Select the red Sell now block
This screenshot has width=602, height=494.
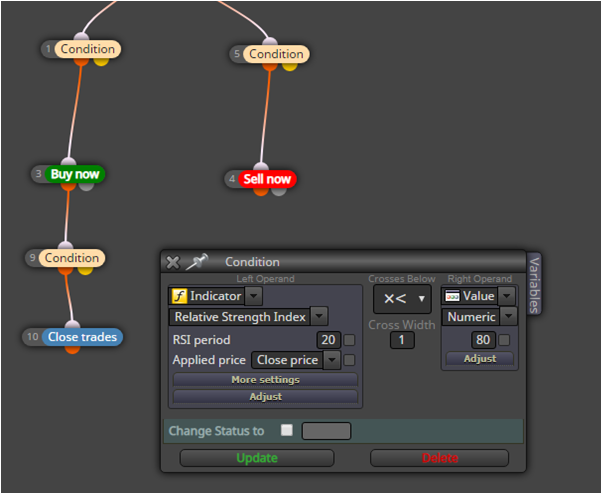pos(267,179)
